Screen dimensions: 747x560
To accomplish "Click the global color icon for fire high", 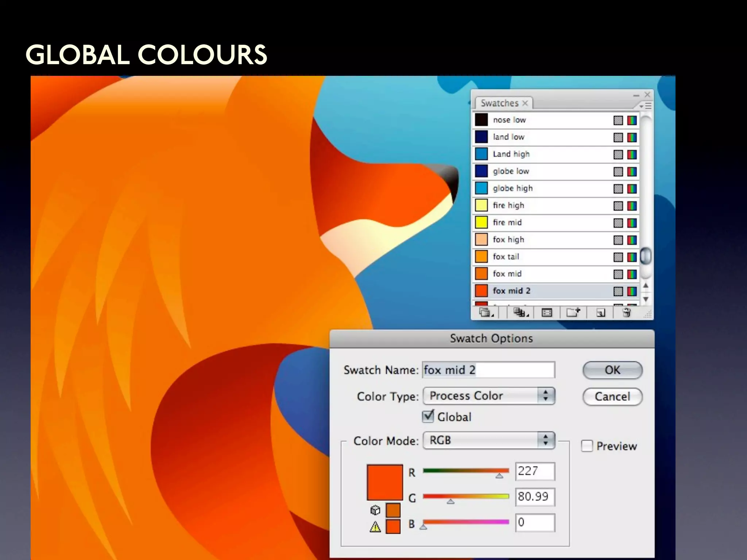I will point(618,206).
